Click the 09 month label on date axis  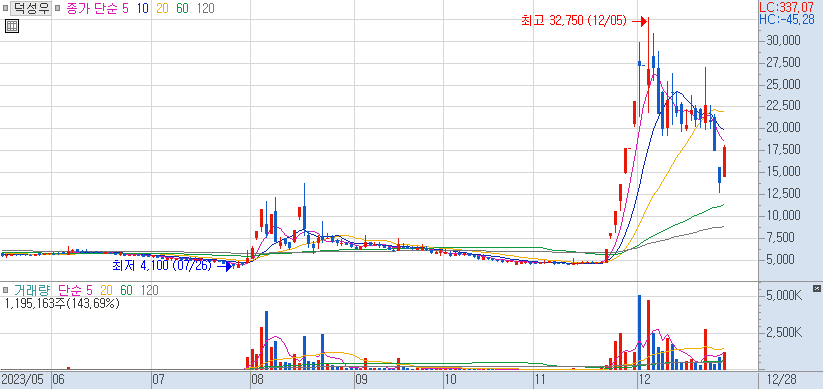(x=361, y=379)
